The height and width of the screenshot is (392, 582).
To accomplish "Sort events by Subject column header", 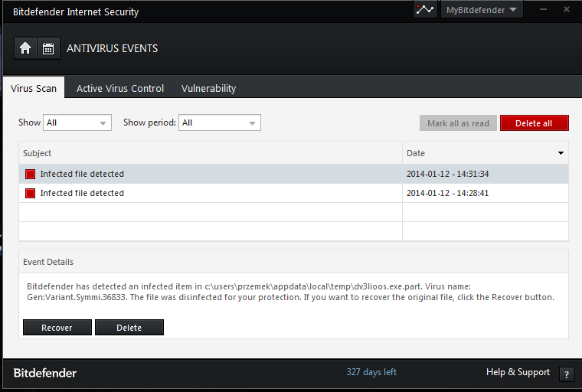I will coord(211,153).
